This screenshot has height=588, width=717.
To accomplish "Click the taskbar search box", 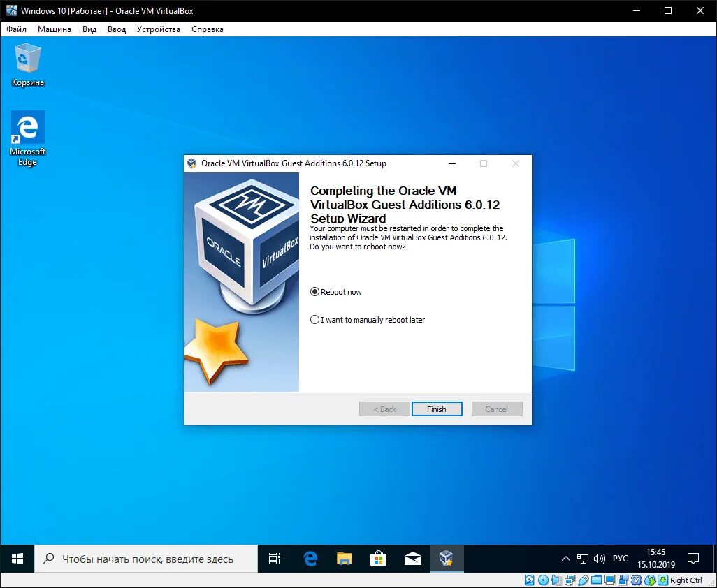I will pyautogui.click(x=146, y=558).
